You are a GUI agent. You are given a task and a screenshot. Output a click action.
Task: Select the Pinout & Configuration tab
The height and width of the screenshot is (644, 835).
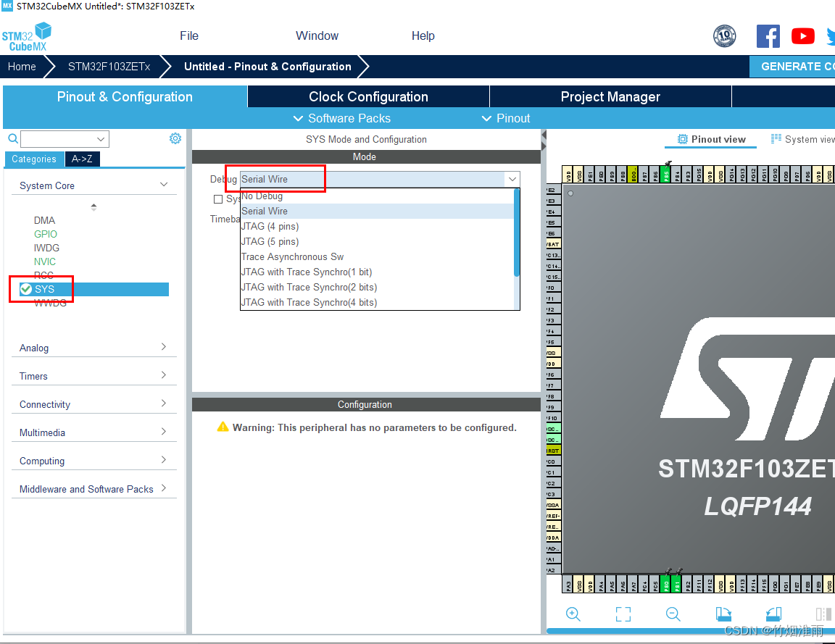tap(125, 97)
